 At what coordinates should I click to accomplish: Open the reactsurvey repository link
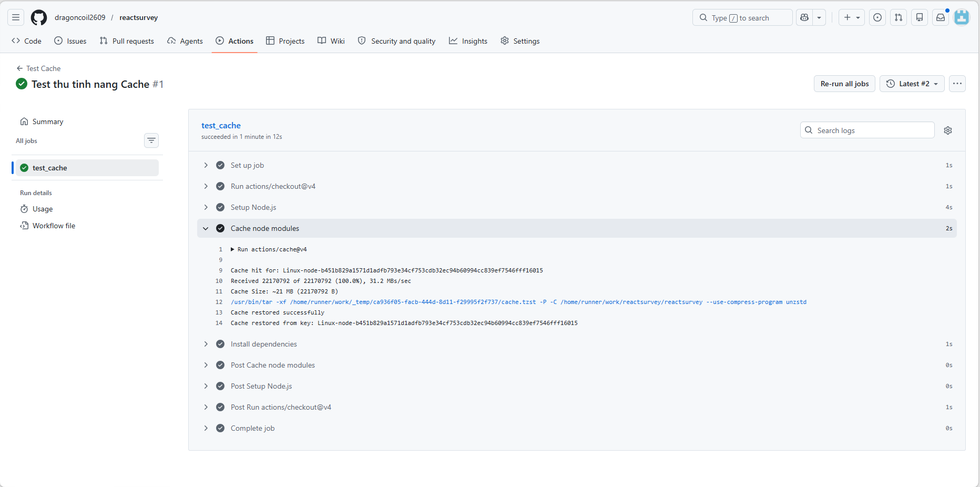[x=139, y=17]
